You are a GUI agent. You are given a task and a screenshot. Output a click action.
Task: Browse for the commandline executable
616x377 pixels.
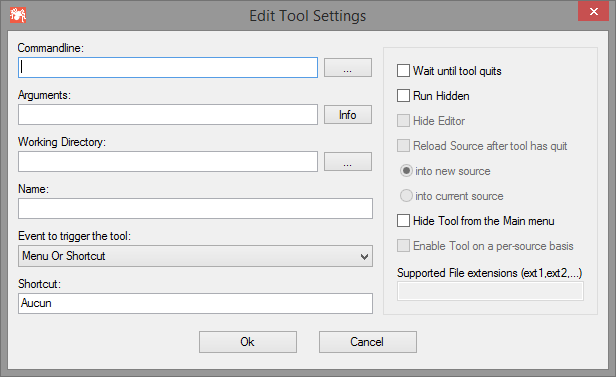348,68
